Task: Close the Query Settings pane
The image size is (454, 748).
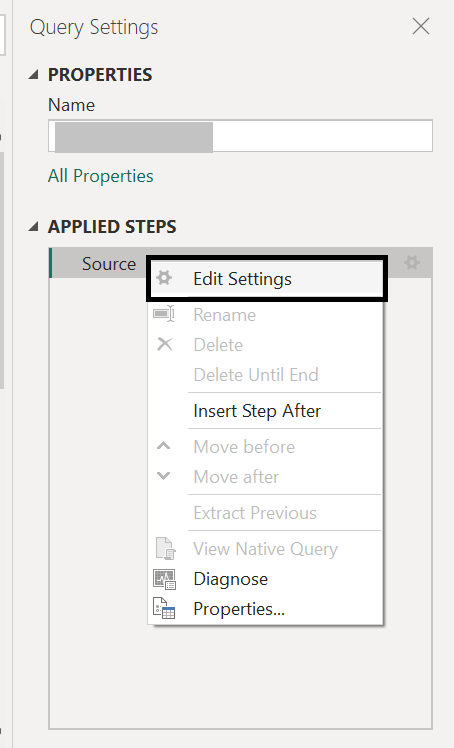Action: tap(421, 26)
